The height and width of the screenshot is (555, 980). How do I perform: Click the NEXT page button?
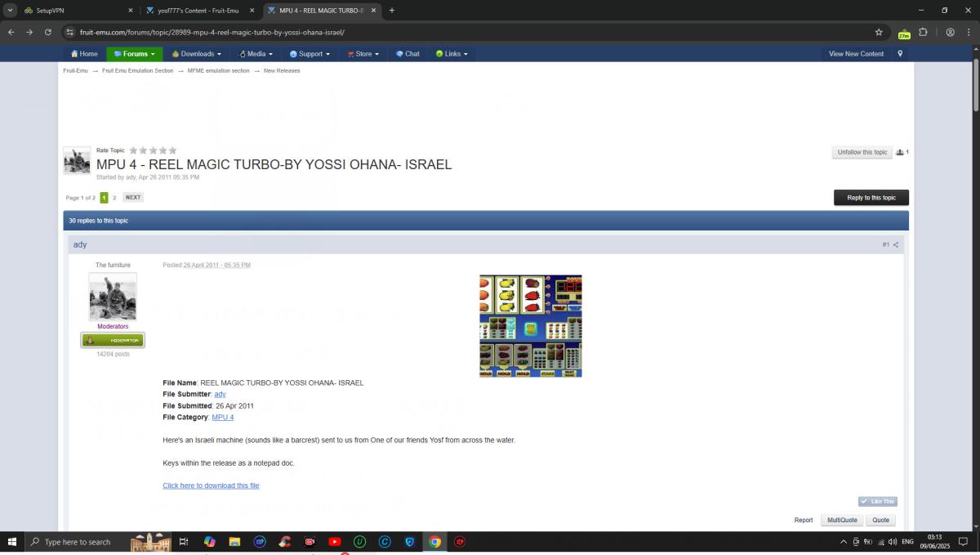tap(133, 198)
